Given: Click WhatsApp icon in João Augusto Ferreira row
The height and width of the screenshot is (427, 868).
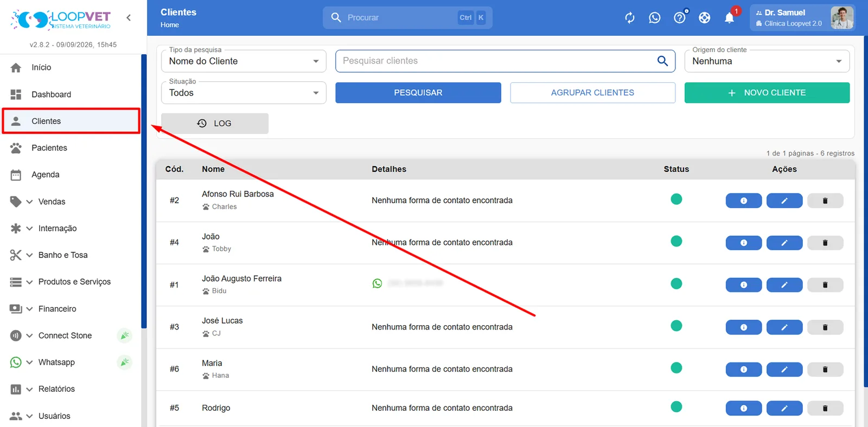Looking at the screenshot, I should tap(377, 283).
